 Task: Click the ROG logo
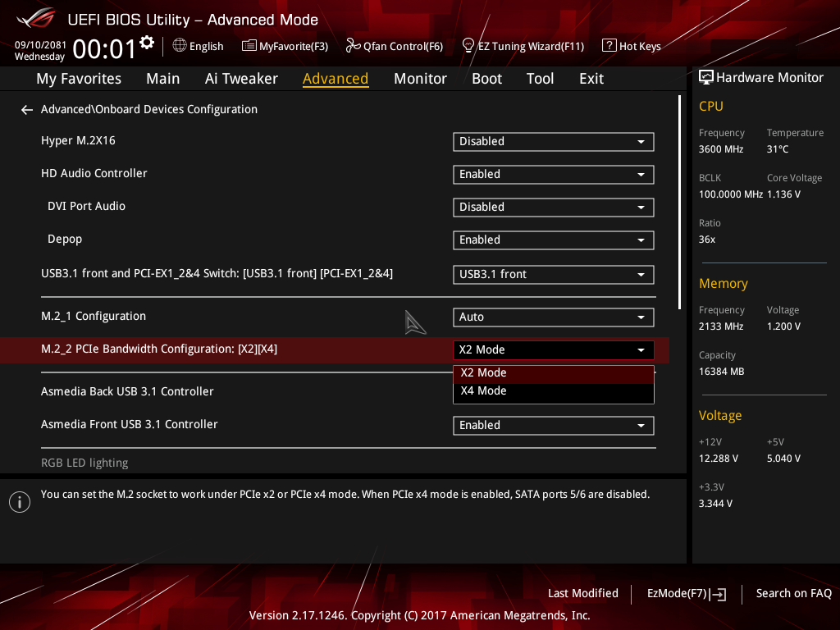(x=36, y=19)
